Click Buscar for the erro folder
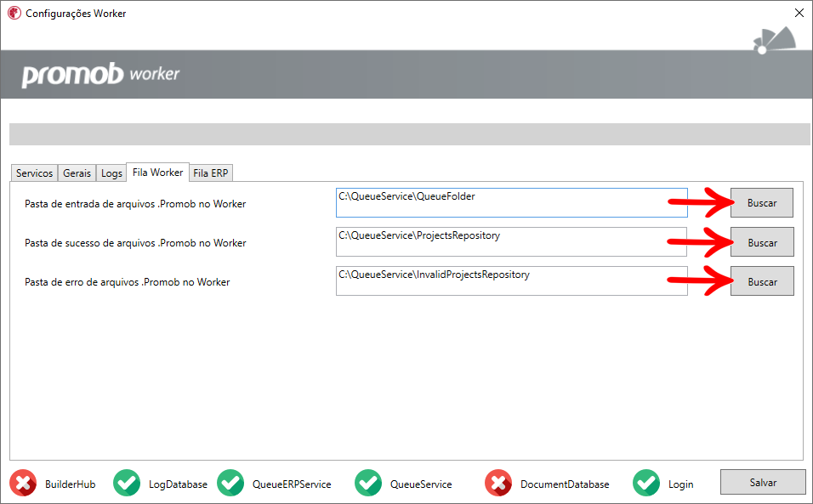The width and height of the screenshot is (813, 504). [x=762, y=280]
